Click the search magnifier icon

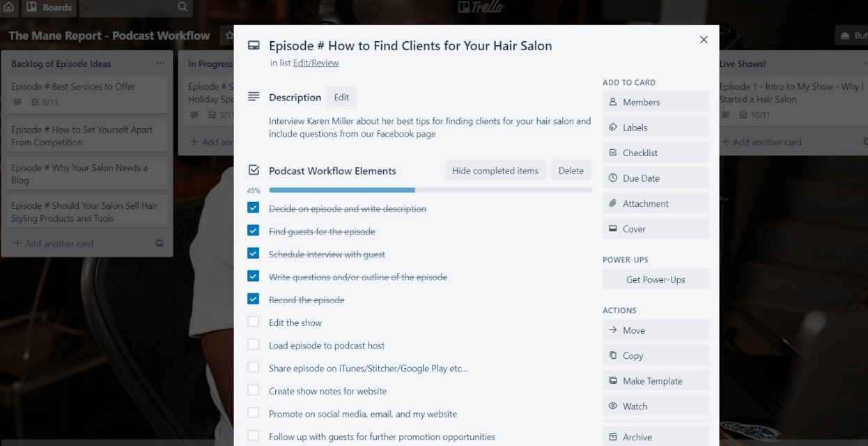pyautogui.click(x=183, y=8)
